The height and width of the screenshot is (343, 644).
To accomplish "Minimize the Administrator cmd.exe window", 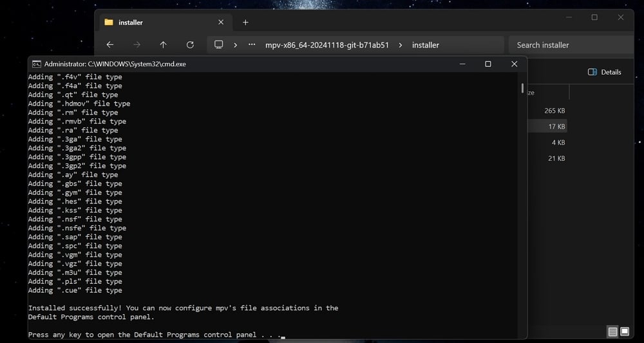I will (x=462, y=64).
